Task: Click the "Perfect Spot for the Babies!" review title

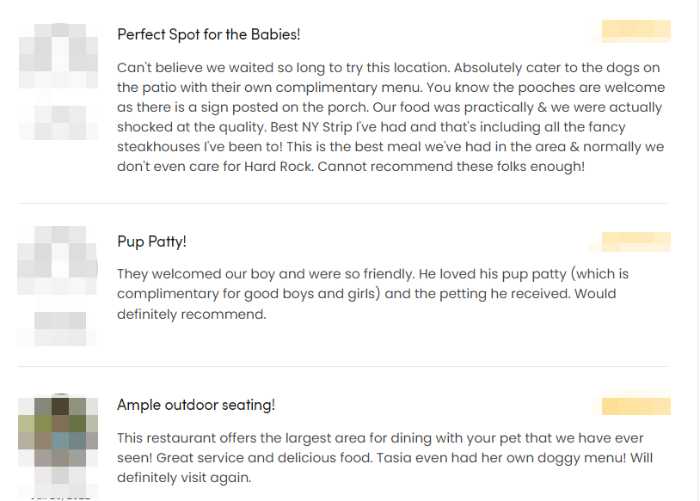Action: coord(208,34)
